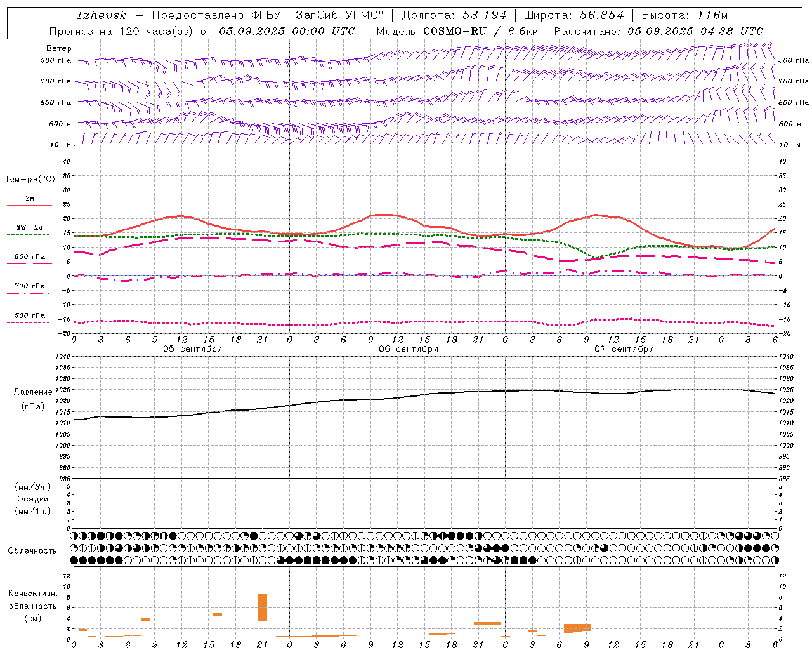This screenshot has width=812, height=650.
Task: Select the Давление pressure panel title
Action: pyautogui.click(x=33, y=392)
